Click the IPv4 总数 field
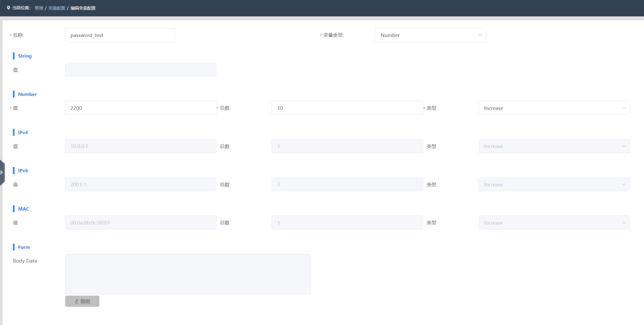The width and height of the screenshot is (644, 325). (346, 146)
